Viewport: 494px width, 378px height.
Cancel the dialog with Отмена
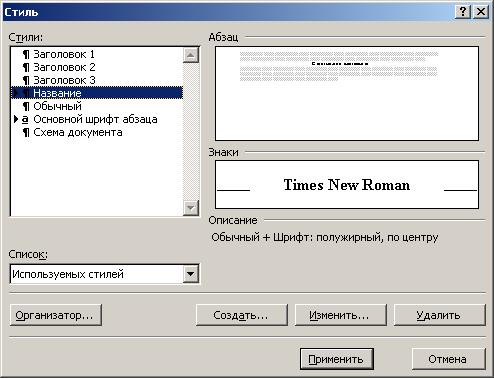[448, 359]
